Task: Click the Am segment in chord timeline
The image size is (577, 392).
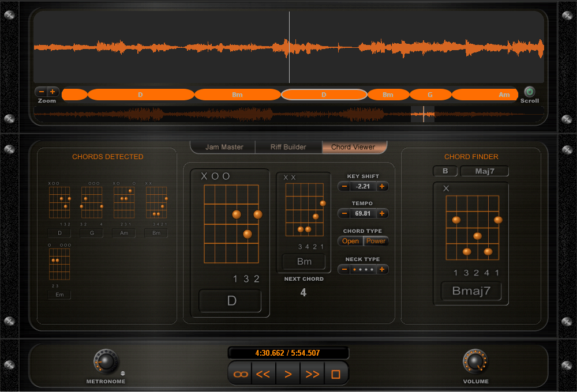Action: click(485, 95)
